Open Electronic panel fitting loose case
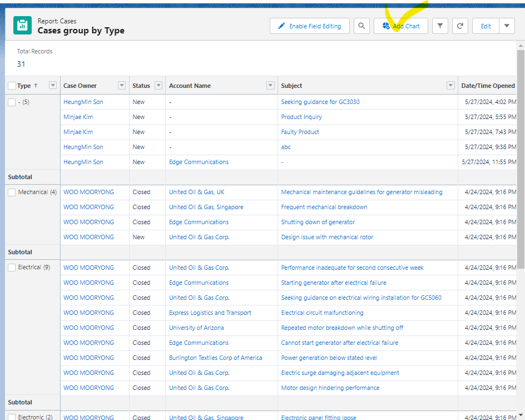This screenshot has width=525, height=420. coord(319,417)
